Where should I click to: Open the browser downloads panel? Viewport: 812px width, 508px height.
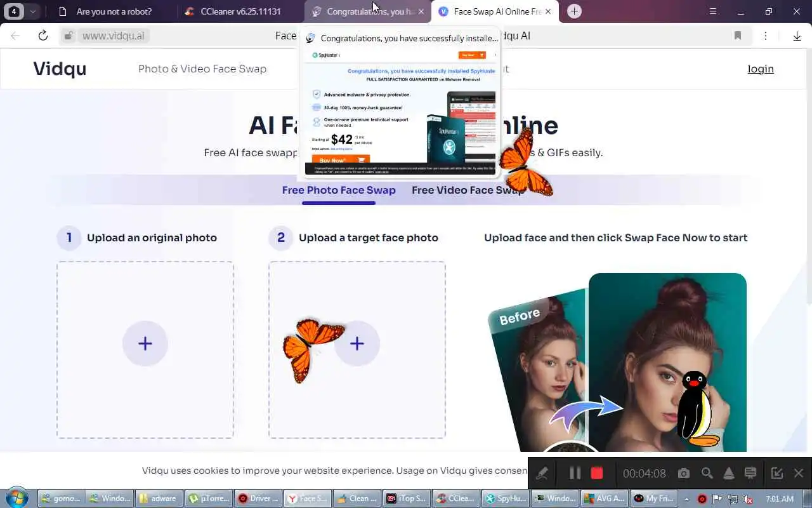[x=797, y=36]
